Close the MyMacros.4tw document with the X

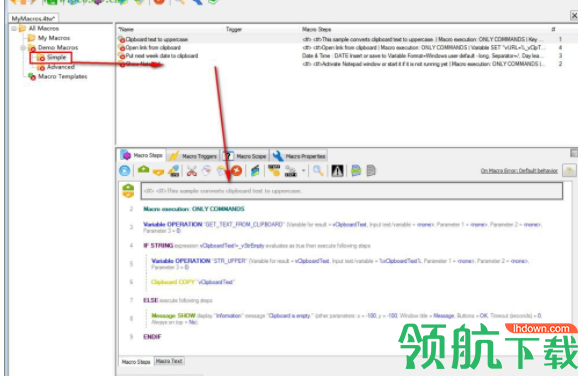coord(574,15)
